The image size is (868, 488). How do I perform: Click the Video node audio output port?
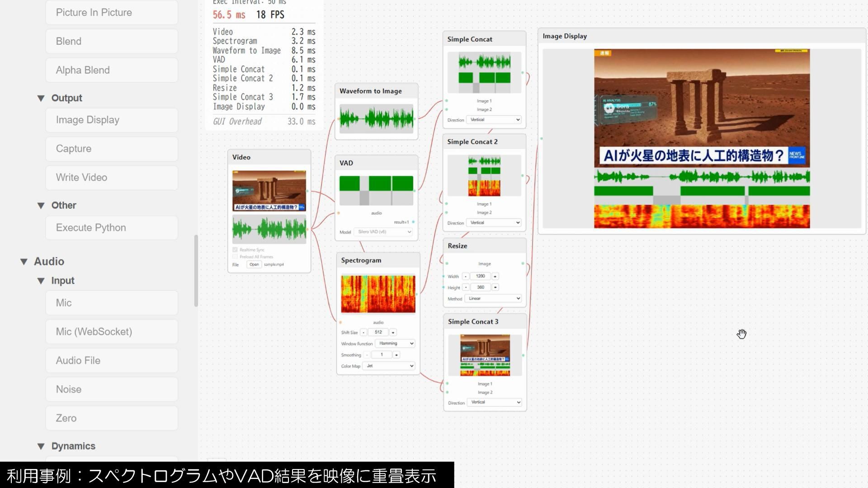307,229
